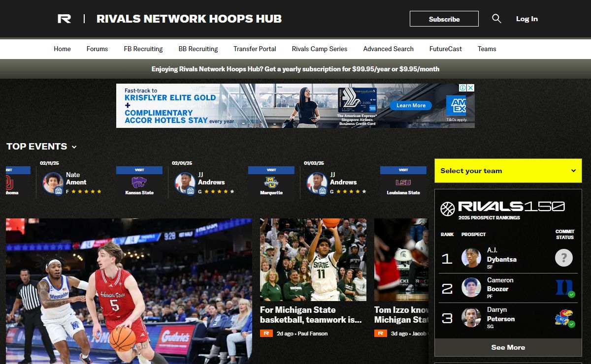Open the Log In link
This screenshot has width=591, height=364.
pyautogui.click(x=527, y=19)
